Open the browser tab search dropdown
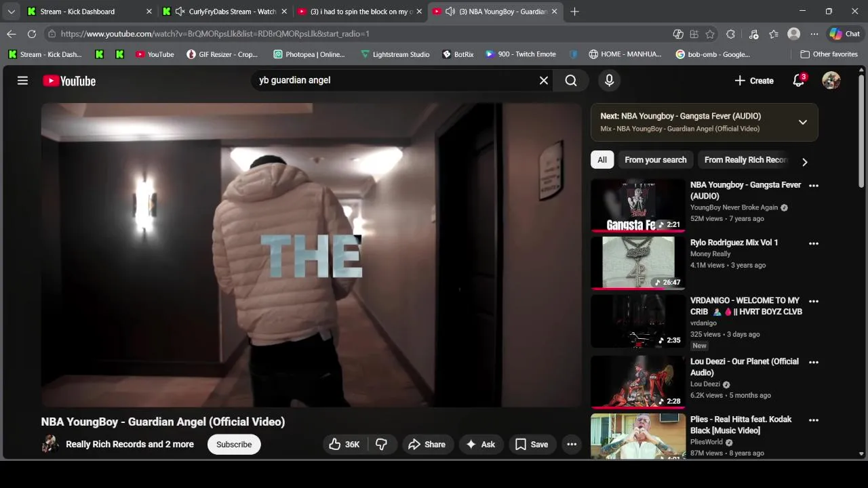Screen dimensions: 868x488 (11, 12)
